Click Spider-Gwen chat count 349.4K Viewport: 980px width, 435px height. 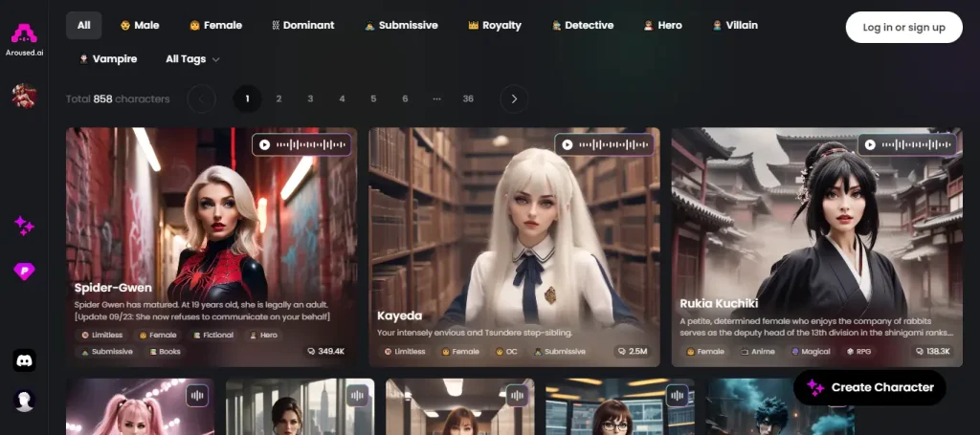pos(325,352)
